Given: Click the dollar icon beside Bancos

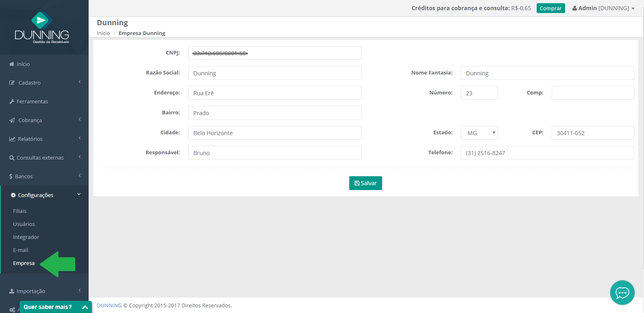Looking at the screenshot, I should pos(11,176).
